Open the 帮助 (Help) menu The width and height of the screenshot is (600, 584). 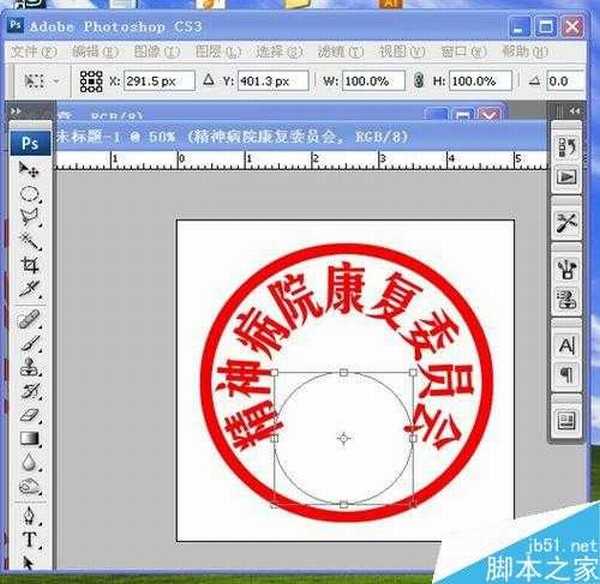point(525,52)
